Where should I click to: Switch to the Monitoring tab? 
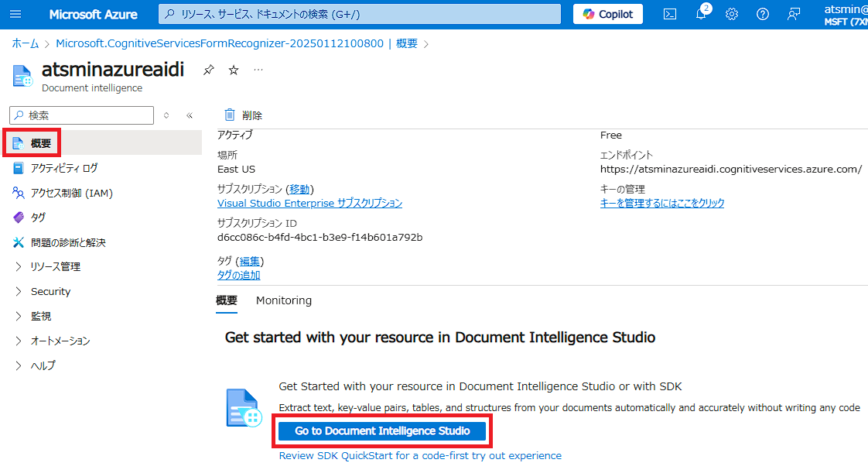tap(283, 300)
